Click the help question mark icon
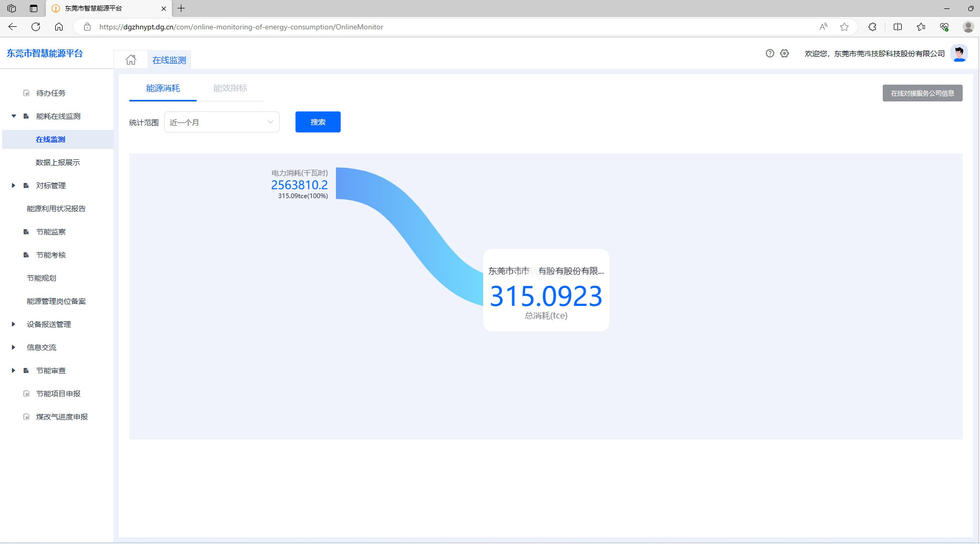This screenshot has width=980, height=544. pyautogui.click(x=770, y=53)
